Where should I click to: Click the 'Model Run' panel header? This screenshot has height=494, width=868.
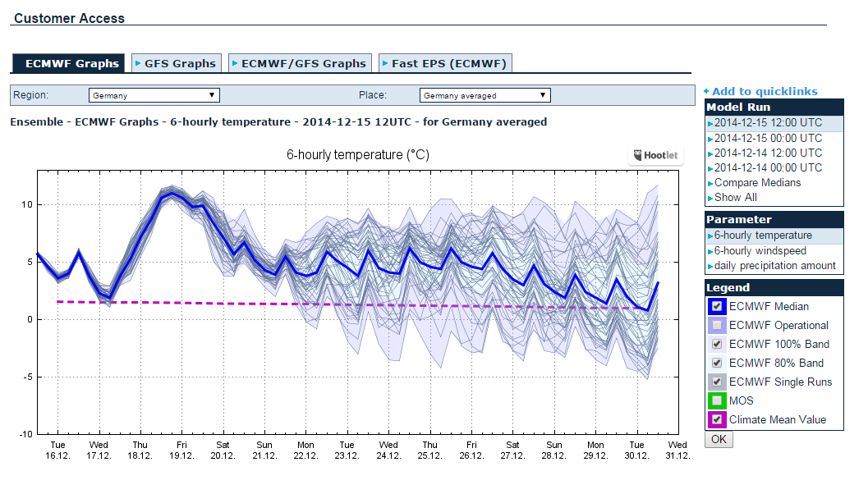(x=774, y=107)
